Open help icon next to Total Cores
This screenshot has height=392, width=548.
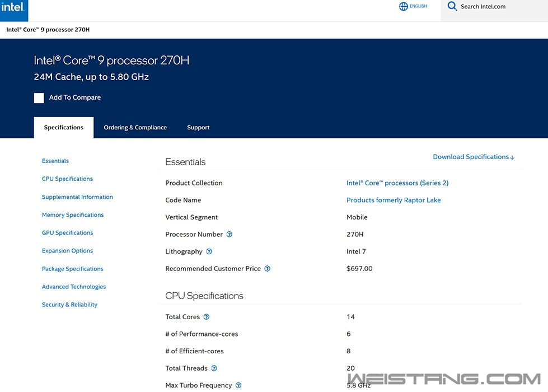click(x=207, y=317)
